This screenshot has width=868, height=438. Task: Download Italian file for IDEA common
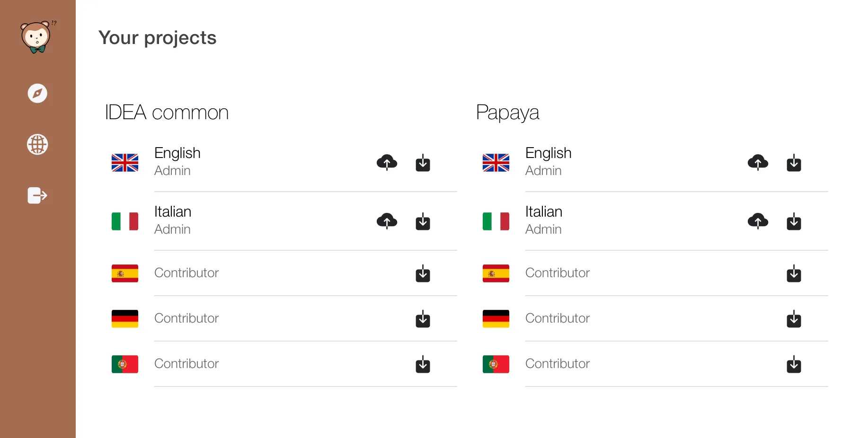click(423, 221)
